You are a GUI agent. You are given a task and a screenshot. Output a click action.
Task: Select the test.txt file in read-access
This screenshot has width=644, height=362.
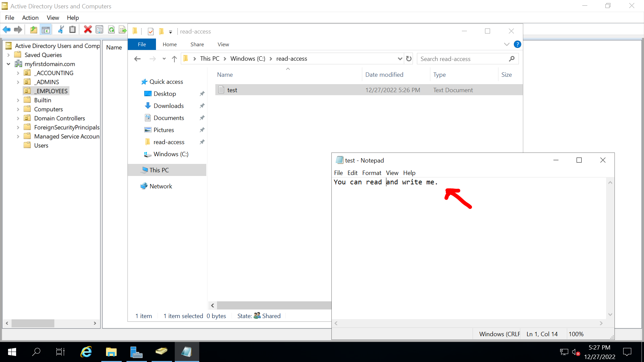click(x=232, y=90)
